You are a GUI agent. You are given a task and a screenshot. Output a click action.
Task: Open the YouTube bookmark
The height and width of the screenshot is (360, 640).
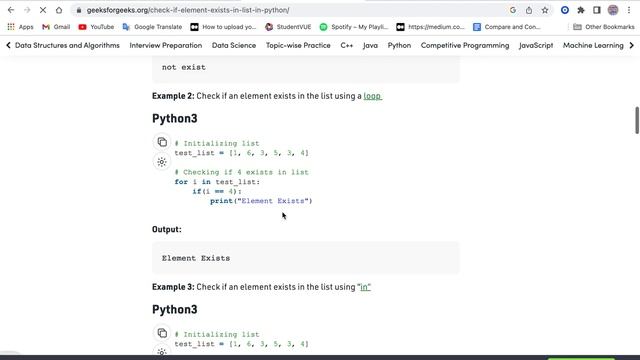(96, 27)
